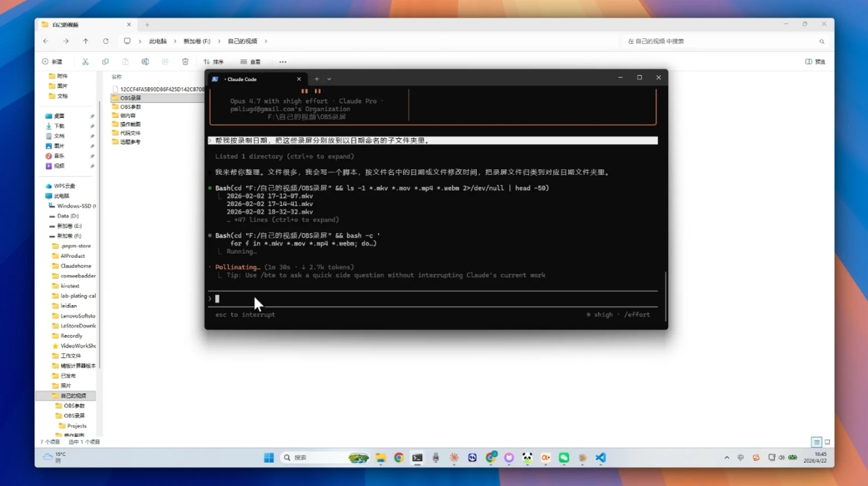Viewport: 868px width, 486px height.
Task: Open Google Chrome from taskbar
Action: (399, 457)
